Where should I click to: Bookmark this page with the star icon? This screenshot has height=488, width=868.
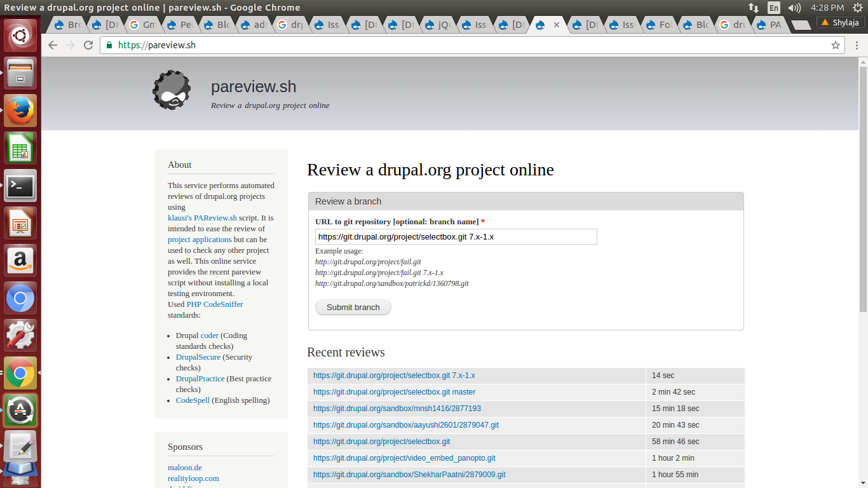(836, 45)
